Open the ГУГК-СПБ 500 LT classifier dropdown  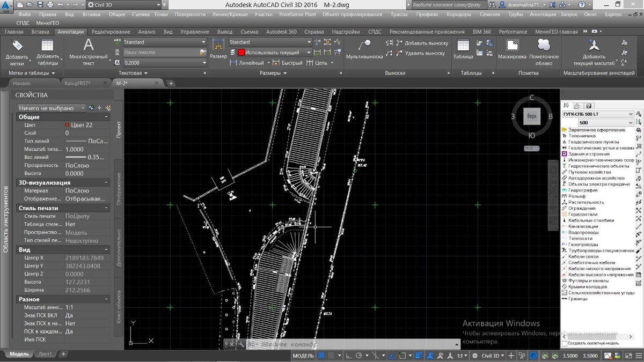(x=597, y=114)
